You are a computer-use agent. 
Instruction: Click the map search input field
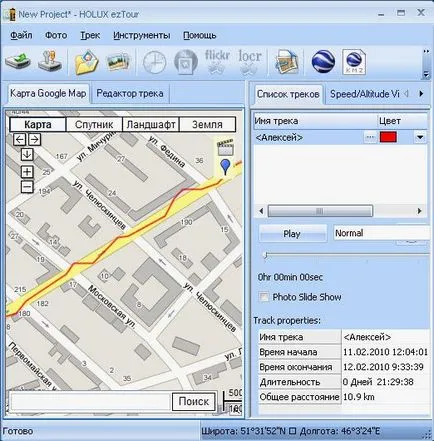click(x=90, y=402)
